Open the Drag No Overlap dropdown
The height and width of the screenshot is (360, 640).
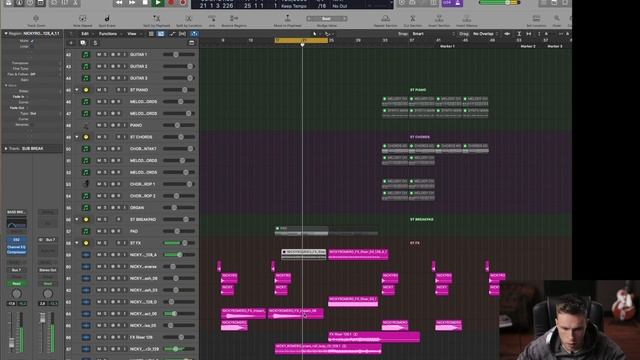486,34
